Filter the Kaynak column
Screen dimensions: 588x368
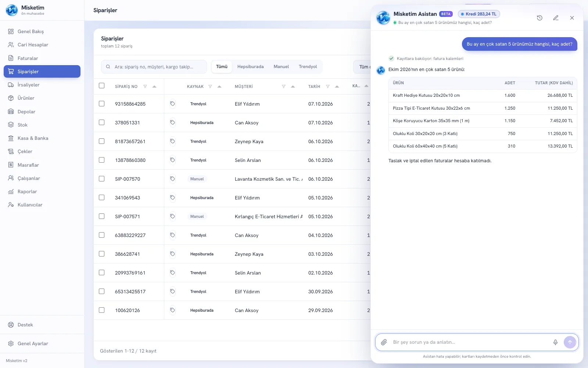pyautogui.click(x=210, y=86)
